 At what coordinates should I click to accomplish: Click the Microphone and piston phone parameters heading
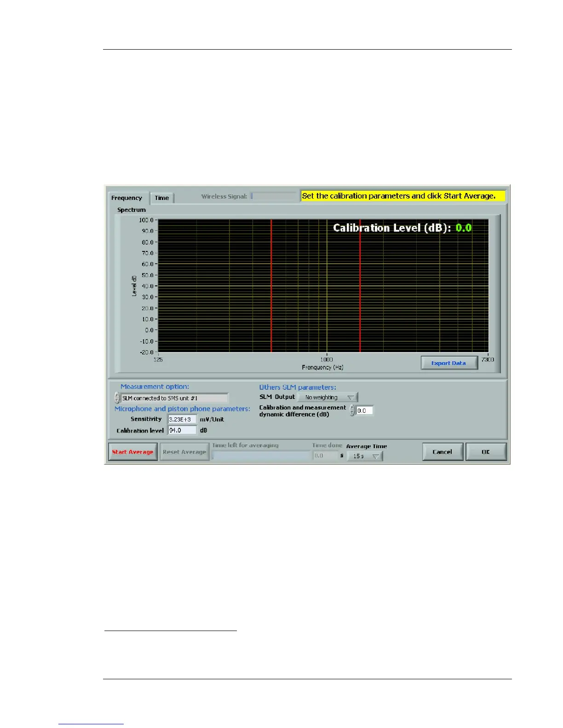(182, 409)
